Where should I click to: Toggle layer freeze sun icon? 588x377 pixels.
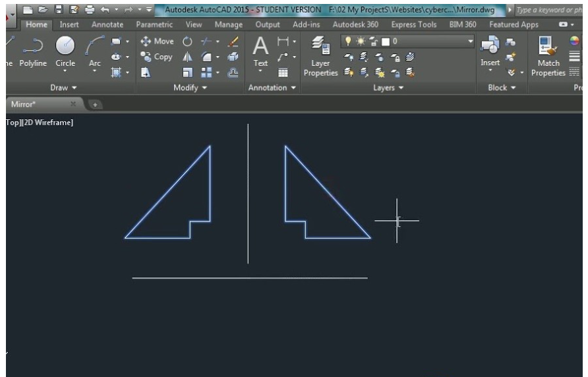point(359,42)
